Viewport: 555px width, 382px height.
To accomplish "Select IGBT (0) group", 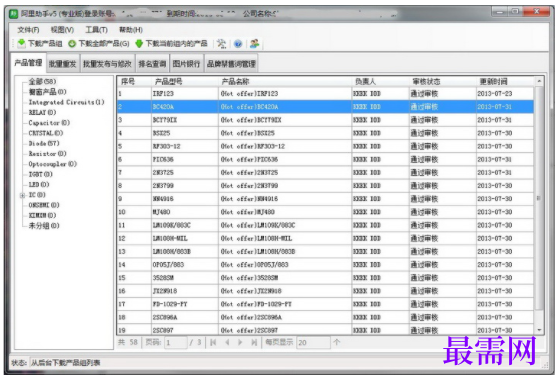I will coord(40,174).
